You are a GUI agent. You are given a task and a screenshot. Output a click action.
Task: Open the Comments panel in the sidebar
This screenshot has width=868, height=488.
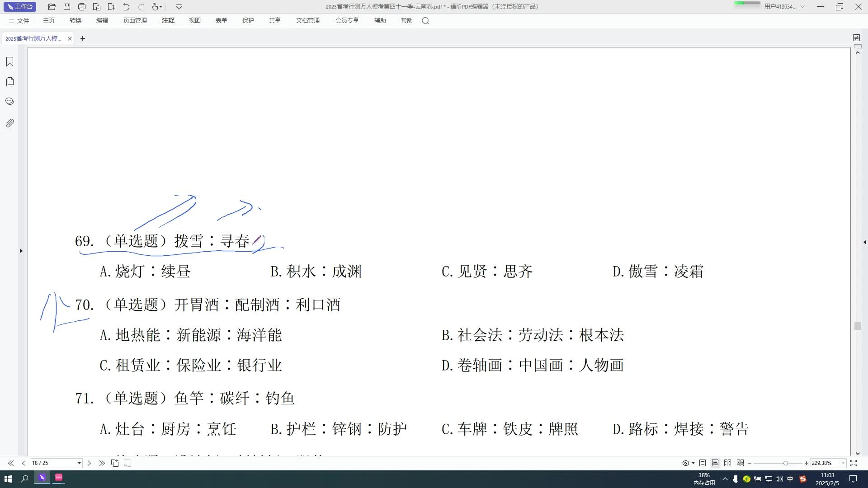pyautogui.click(x=9, y=102)
